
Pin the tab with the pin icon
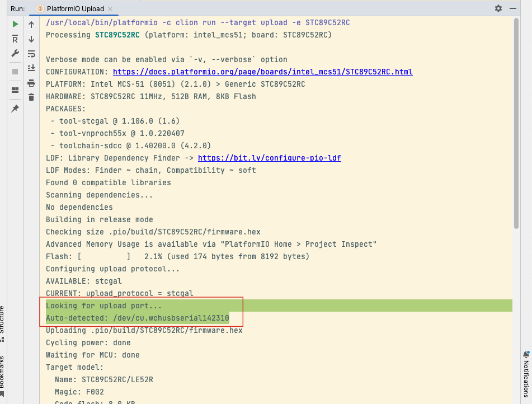[15, 109]
